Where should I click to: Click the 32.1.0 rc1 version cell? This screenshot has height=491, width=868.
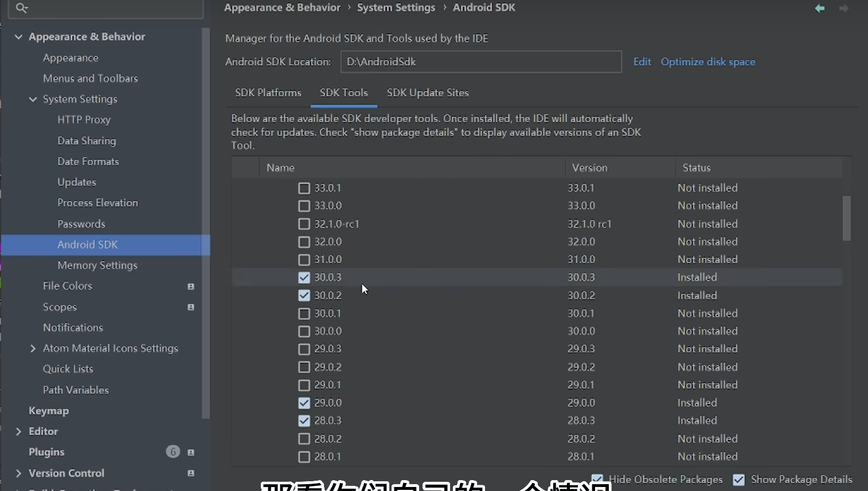[x=589, y=224]
